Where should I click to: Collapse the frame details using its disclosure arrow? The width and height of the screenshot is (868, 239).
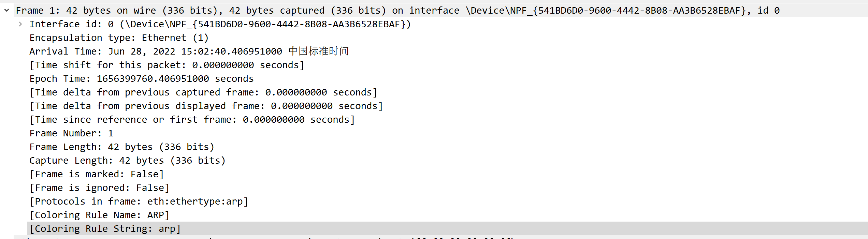coord(7,10)
